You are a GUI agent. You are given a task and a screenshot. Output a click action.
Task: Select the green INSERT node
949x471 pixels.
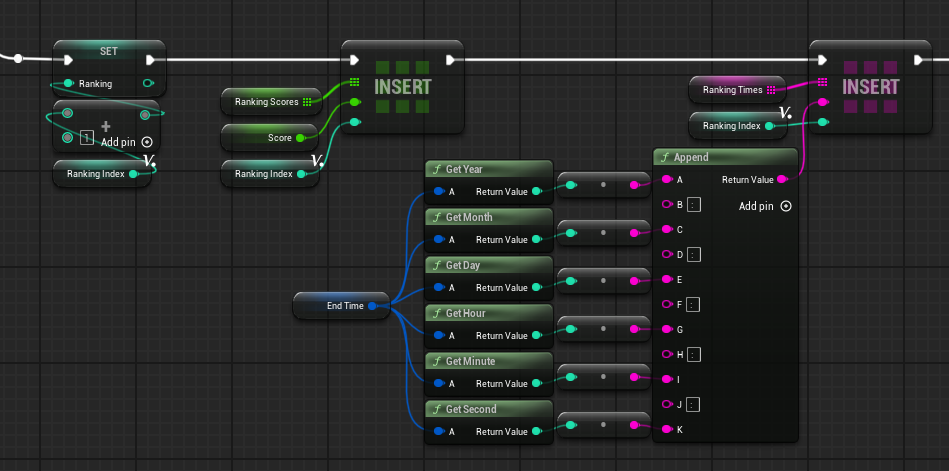[402, 87]
